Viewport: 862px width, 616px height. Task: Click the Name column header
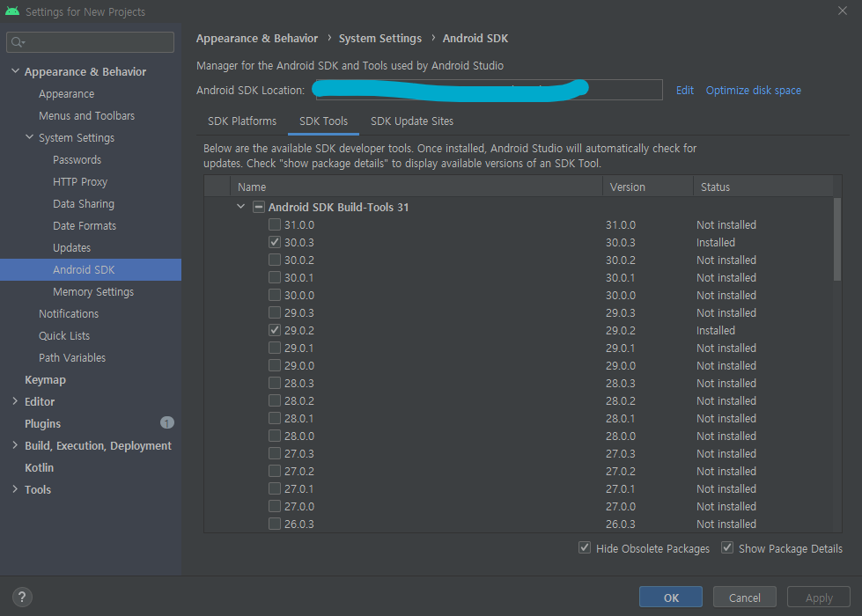tap(416, 187)
